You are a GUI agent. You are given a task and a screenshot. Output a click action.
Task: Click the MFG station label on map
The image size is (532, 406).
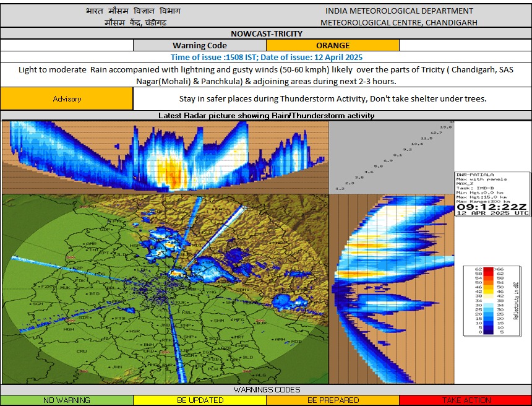pyautogui.click(x=239, y=320)
